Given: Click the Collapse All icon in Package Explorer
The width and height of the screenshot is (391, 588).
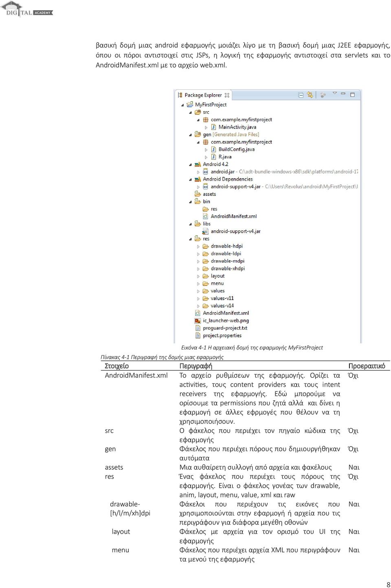Looking at the screenshot, I should click(301, 95).
